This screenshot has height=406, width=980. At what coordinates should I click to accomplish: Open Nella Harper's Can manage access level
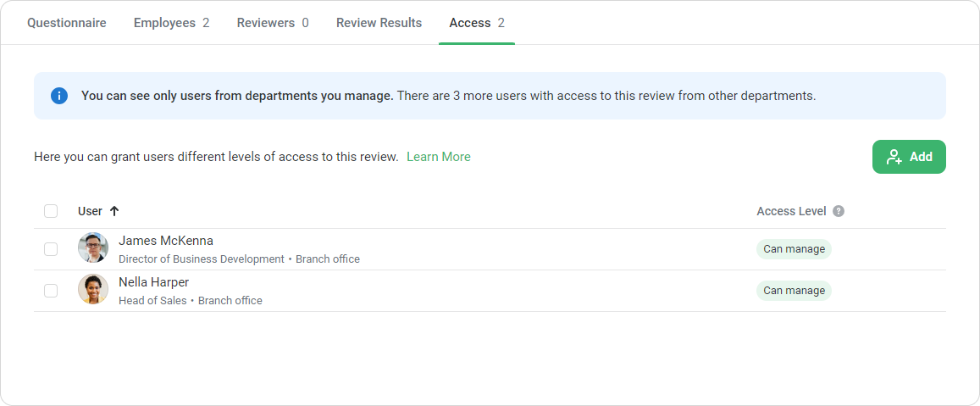[x=794, y=291]
